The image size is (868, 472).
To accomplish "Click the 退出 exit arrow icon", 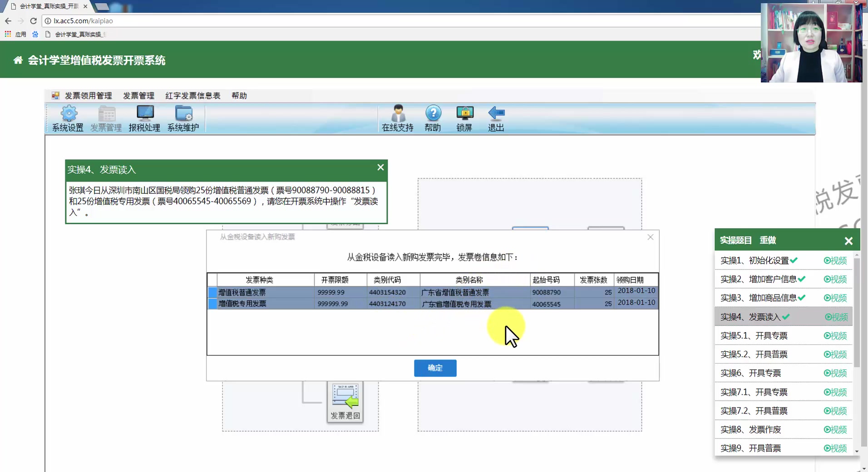I will (496, 118).
